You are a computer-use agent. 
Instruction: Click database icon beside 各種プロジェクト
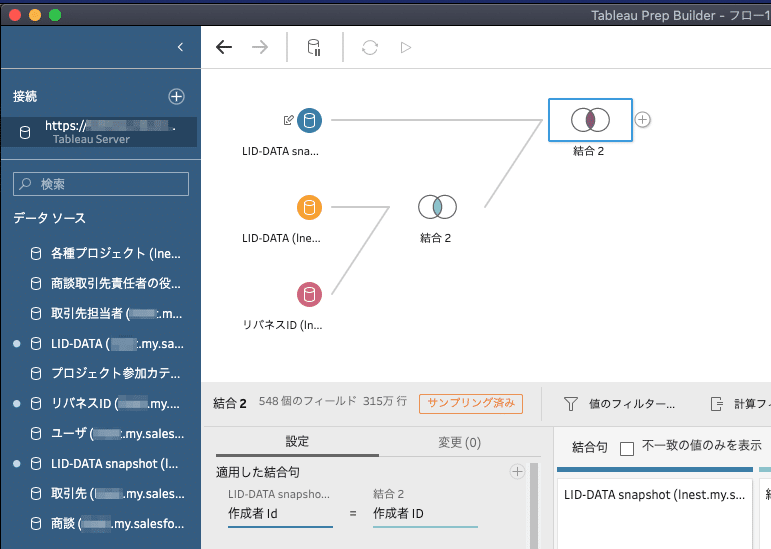point(36,254)
